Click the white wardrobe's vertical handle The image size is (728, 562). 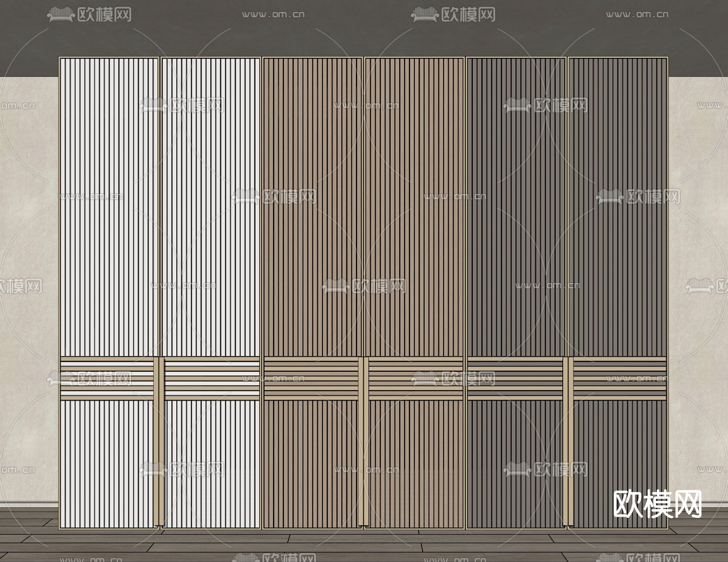click(159, 441)
